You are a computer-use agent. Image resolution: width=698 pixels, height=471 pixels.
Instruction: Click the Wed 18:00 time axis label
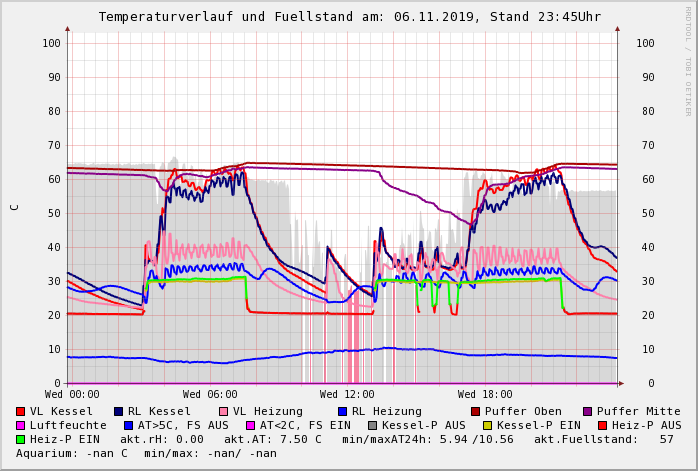[485, 395]
